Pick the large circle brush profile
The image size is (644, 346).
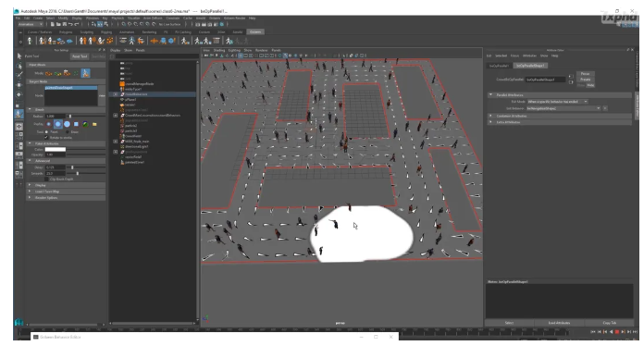tap(67, 124)
